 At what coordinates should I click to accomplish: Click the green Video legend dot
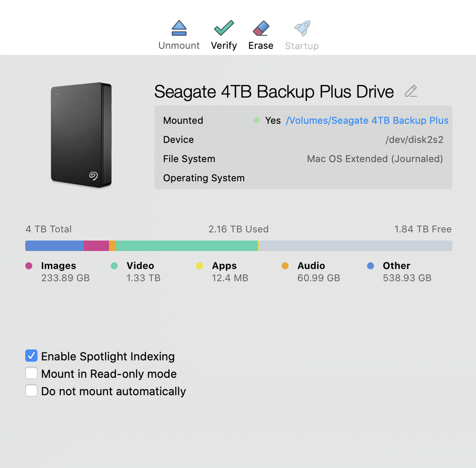[x=114, y=266]
